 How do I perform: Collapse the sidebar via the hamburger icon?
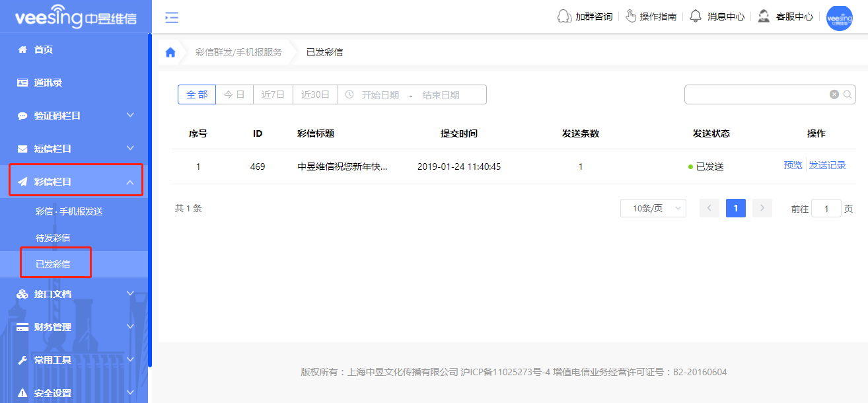pyautogui.click(x=171, y=18)
